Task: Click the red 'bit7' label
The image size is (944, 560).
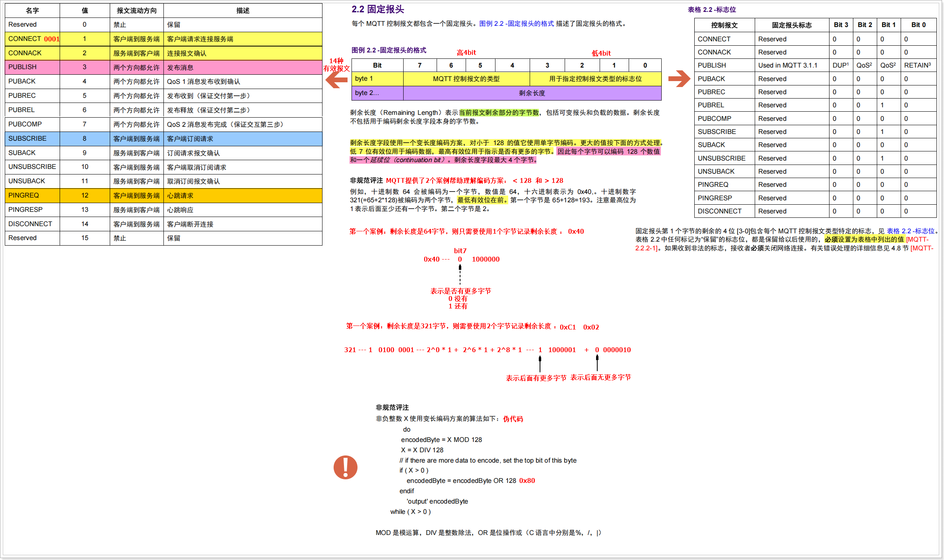Action: [x=460, y=251]
